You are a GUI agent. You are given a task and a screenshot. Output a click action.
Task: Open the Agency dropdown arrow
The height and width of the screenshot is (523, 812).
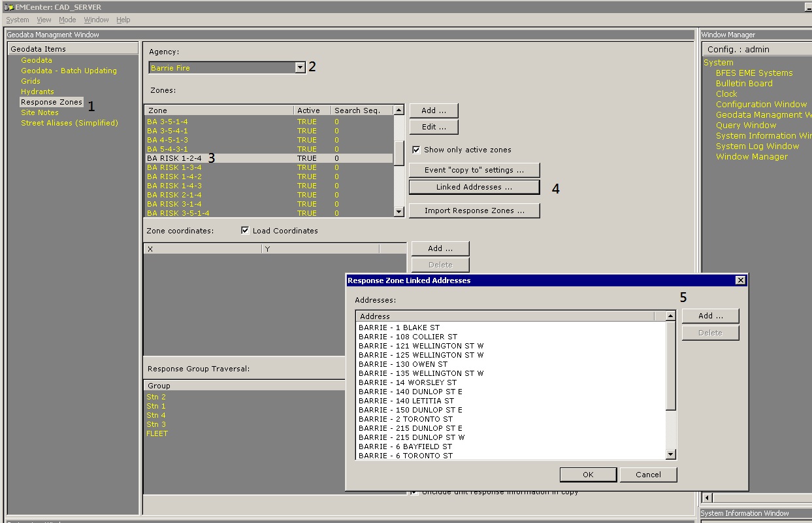coord(300,67)
